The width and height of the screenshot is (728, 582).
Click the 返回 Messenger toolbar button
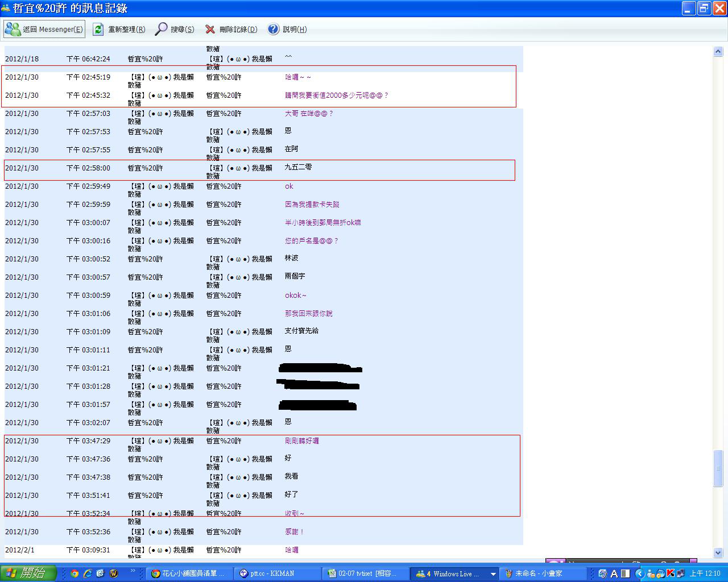click(44, 29)
